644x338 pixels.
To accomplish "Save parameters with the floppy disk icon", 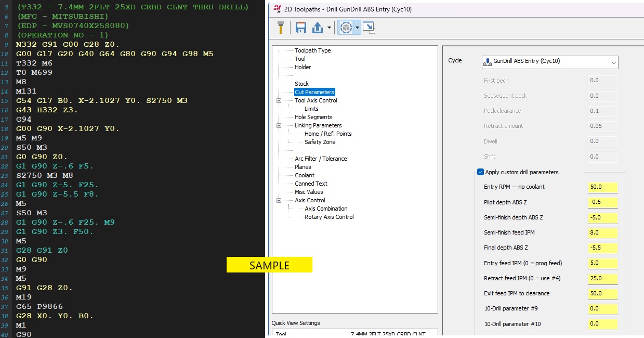I will coord(300,28).
